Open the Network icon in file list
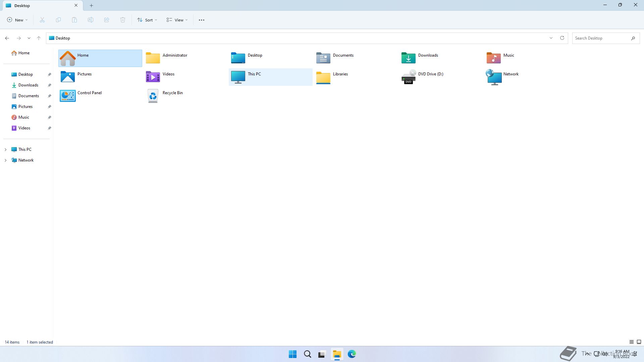 [494, 77]
